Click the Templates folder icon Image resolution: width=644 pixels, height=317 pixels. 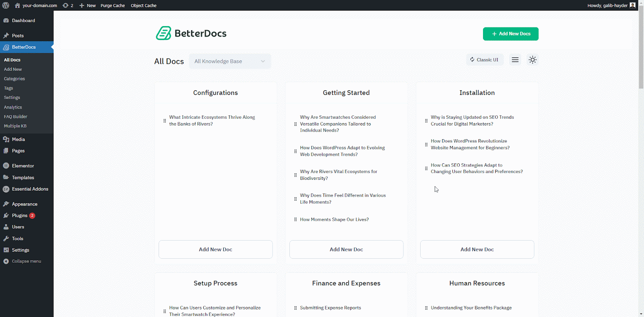[x=6, y=177]
